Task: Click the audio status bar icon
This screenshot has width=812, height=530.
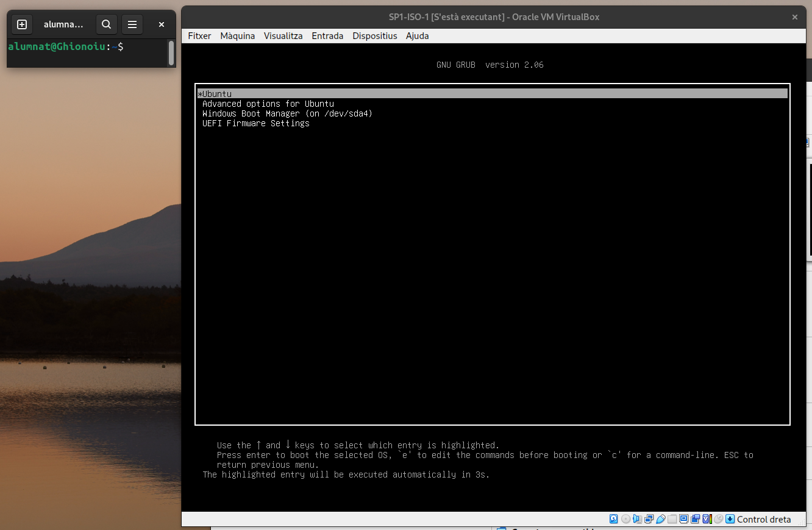Action: pyautogui.click(x=637, y=519)
